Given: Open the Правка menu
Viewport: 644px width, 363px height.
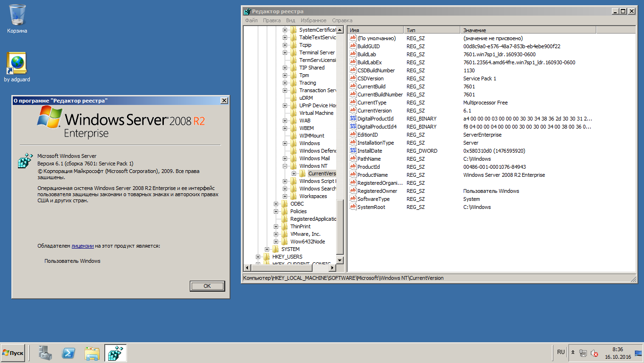Looking at the screenshot, I should (272, 20).
